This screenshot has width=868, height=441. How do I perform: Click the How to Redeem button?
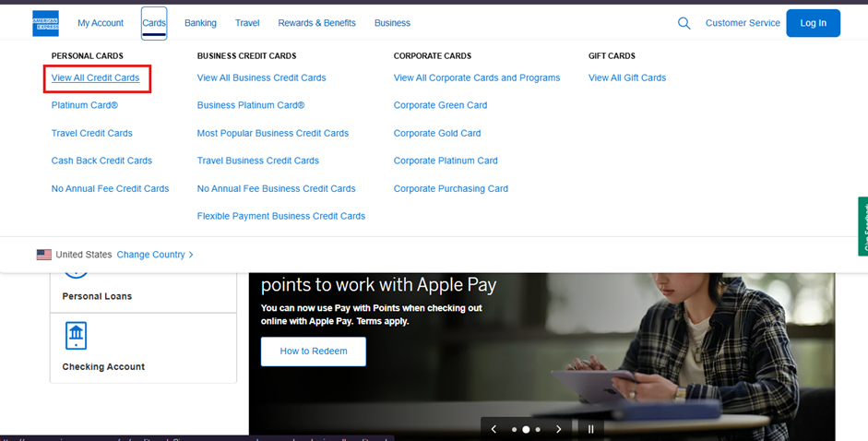pos(314,352)
